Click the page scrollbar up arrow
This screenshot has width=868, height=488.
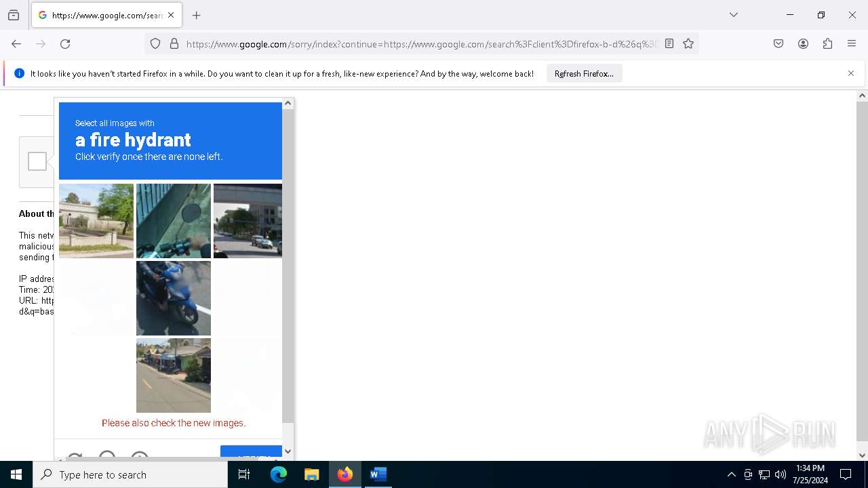[x=862, y=96]
